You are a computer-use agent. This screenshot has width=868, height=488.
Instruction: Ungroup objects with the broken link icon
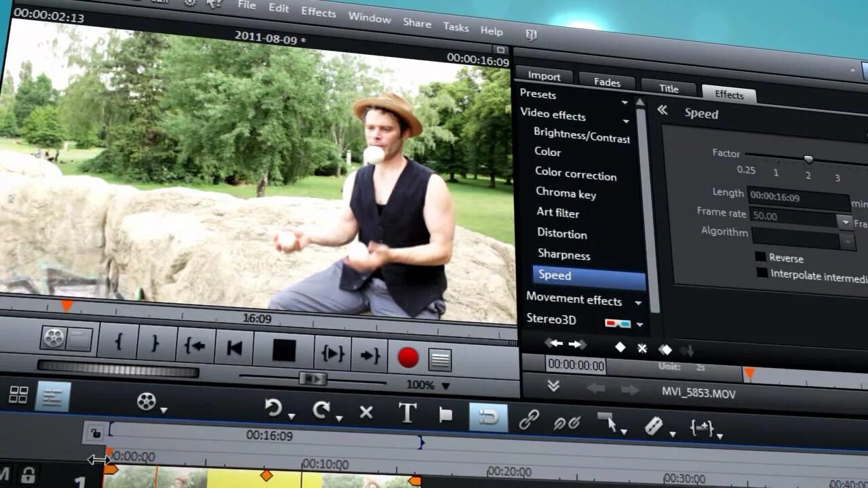click(x=566, y=422)
